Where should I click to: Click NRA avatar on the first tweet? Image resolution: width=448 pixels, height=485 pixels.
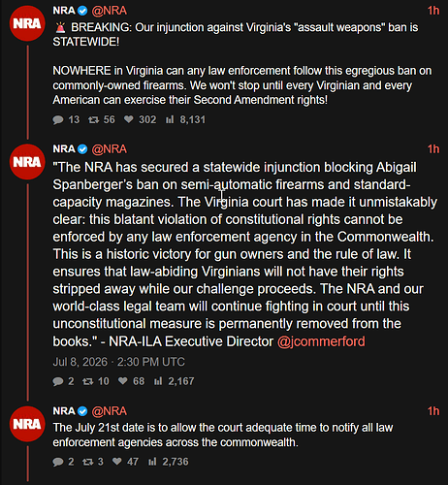(x=27, y=23)
